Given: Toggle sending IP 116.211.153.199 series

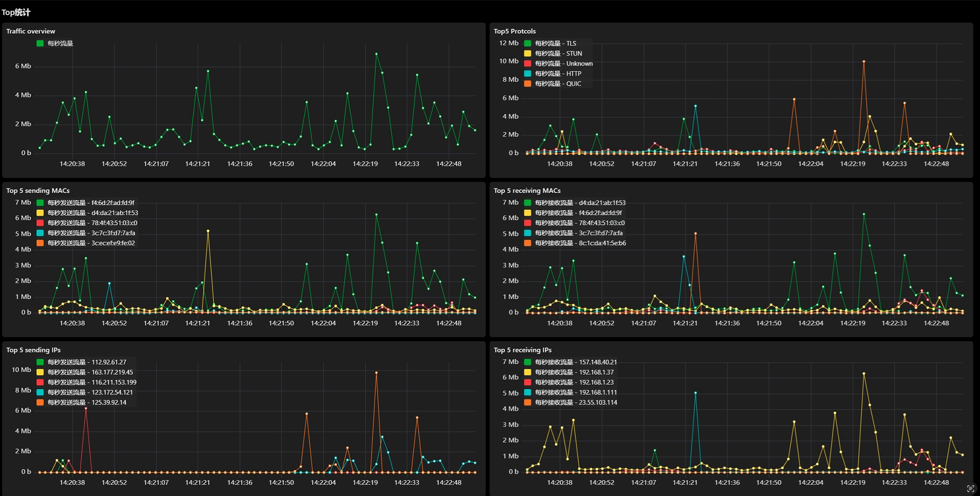Looking at the screenshot, I should click(x=92, y=382).
